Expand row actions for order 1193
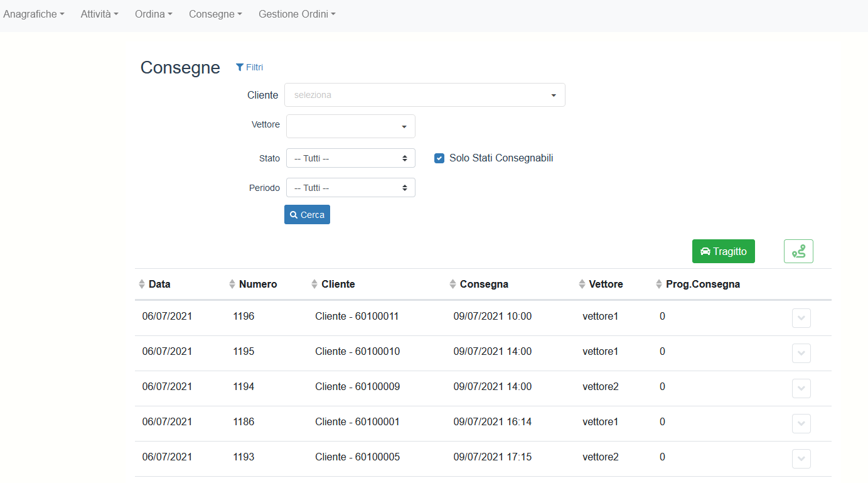The image size is (868, 483). coord(801,459)
